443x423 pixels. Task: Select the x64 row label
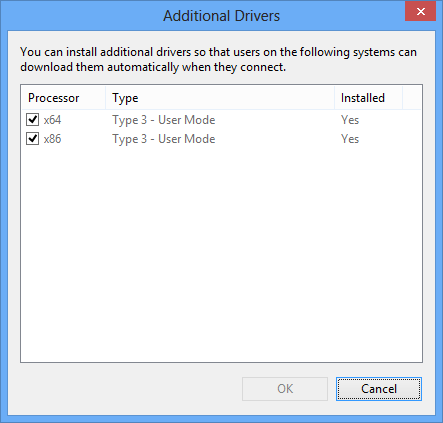(x=52, y=120)
